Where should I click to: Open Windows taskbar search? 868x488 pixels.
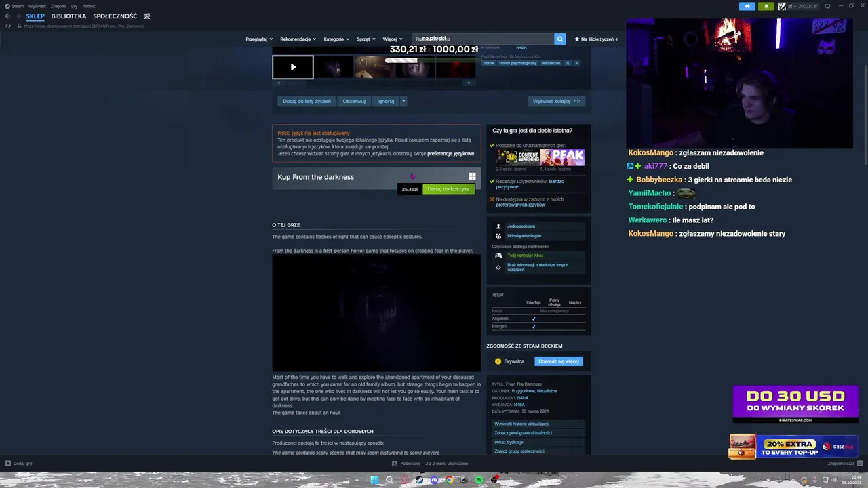(389, 480)
